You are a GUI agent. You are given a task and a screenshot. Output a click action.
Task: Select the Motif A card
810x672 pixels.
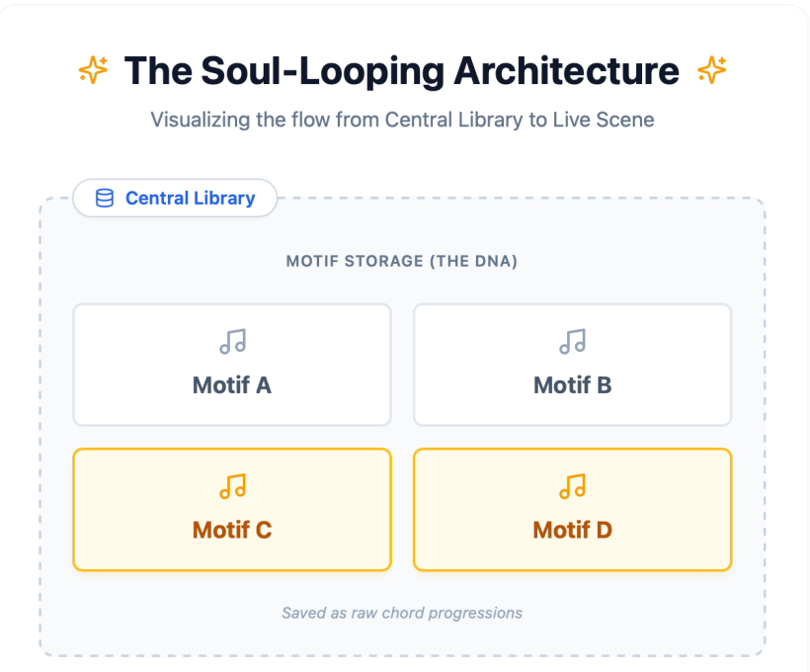pyautogui.click(x=232, y=365)
